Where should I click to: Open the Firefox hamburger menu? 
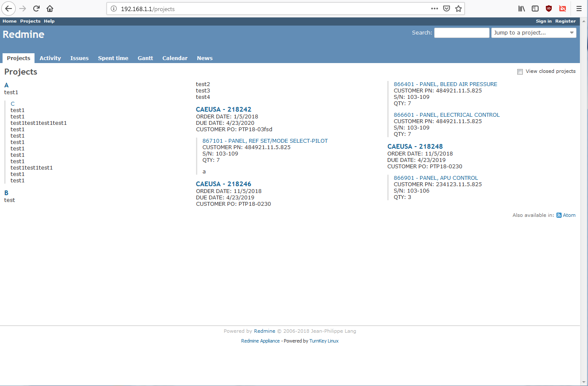pyautogui.click(x=579, y=9)
